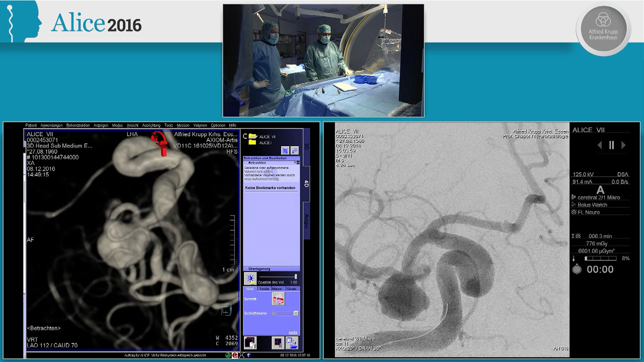Open the Volumen menu
The width and height of the screenshot is (644, 362).
point(200,125)
